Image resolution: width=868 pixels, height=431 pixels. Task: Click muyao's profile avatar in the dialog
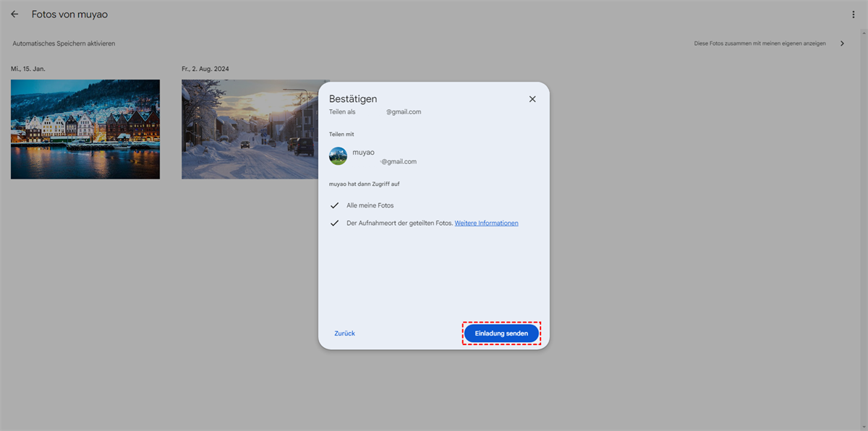point(338,156)
